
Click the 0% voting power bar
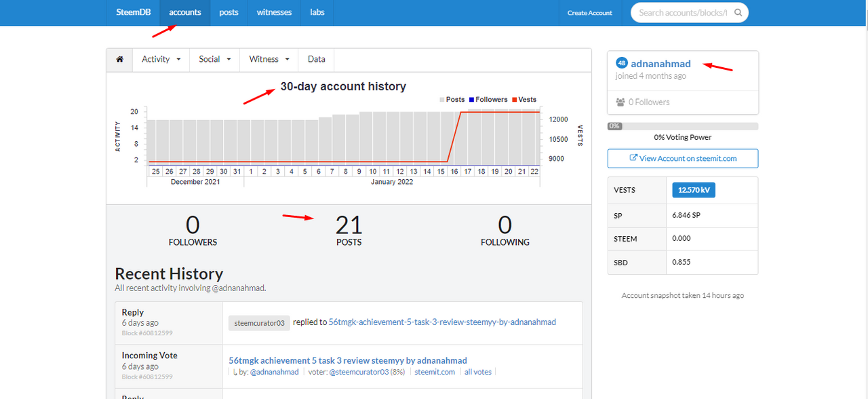(683, 126)
